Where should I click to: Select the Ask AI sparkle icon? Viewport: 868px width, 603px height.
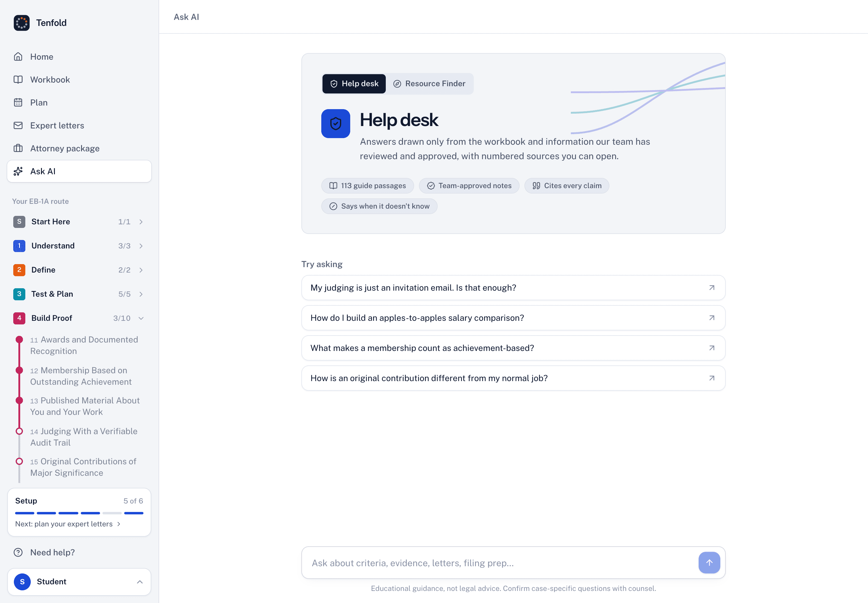[x=18, y=172]
